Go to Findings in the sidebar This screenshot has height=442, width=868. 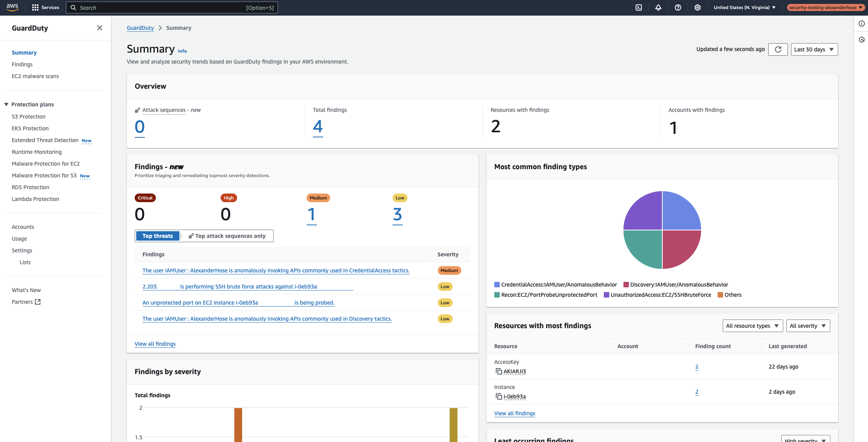22,64
